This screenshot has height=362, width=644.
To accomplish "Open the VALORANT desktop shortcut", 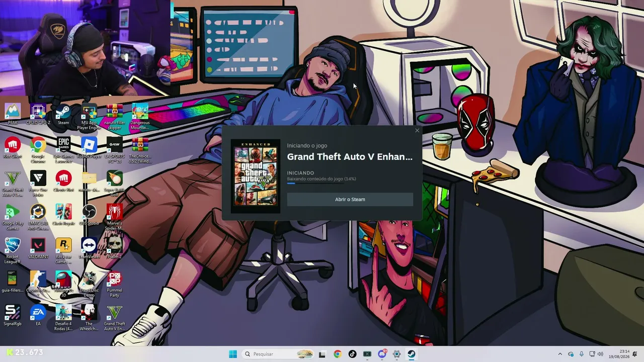I will click(38, 249).
